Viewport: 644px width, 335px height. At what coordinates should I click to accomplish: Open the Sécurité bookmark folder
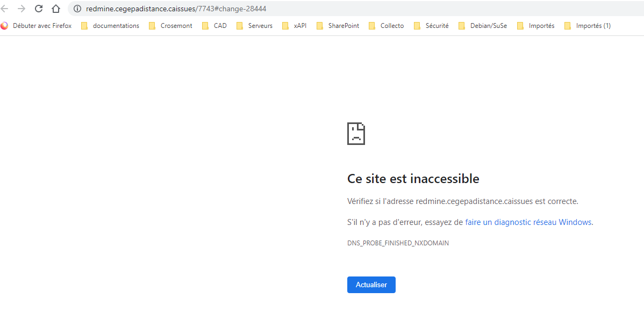point(431,26)
